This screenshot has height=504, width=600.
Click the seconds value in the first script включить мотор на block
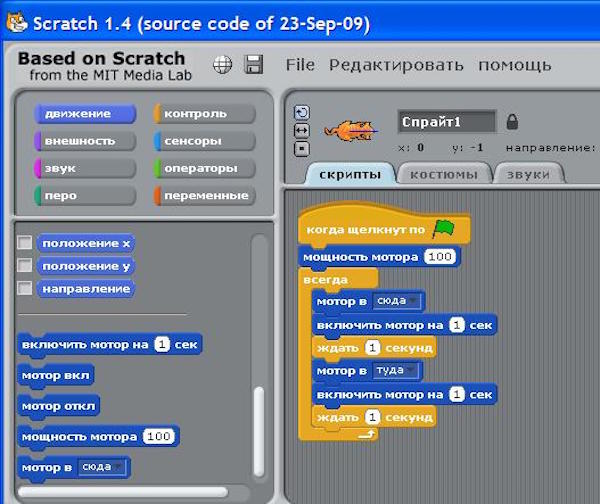click(x=457, y=325)
